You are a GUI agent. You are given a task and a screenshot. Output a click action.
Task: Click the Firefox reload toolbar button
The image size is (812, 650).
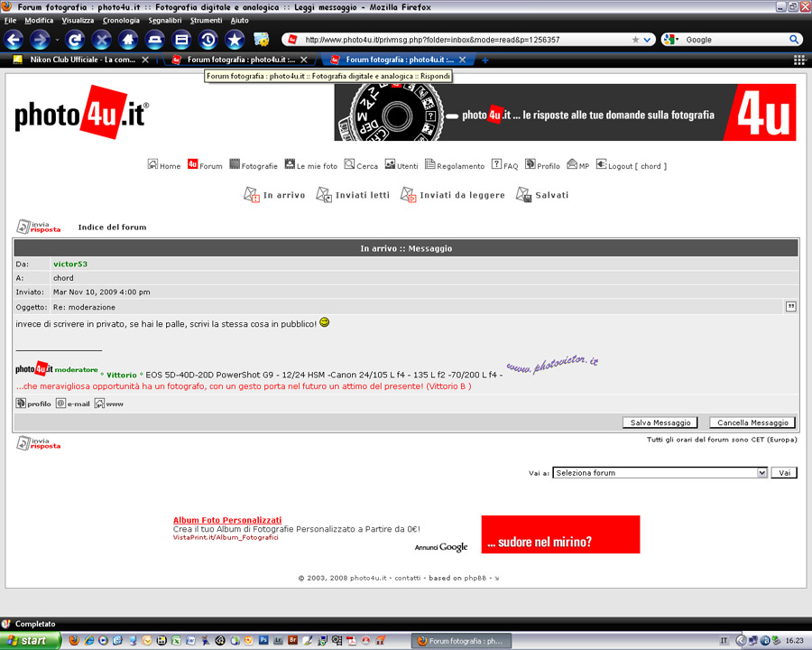tap(75, 40)
